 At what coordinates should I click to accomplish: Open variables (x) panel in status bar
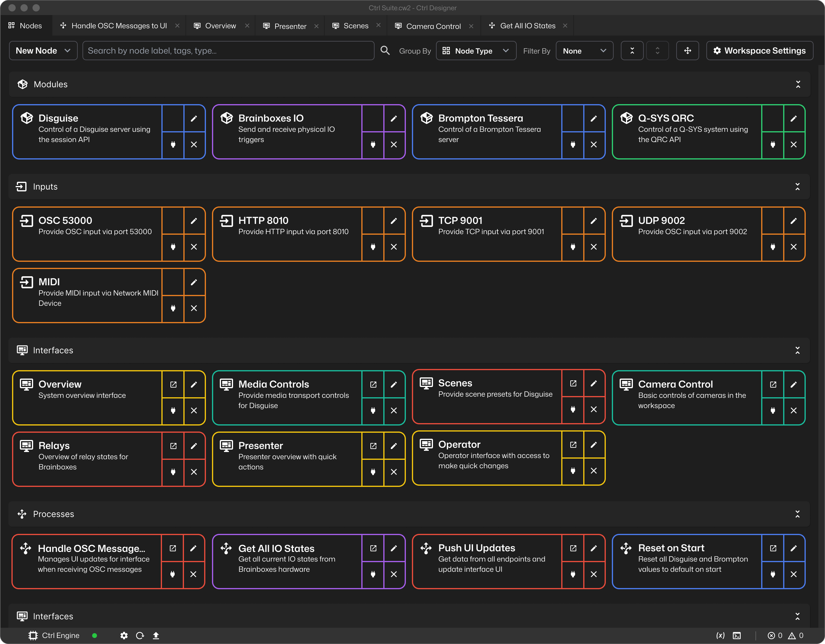click(x=720, y=636)
